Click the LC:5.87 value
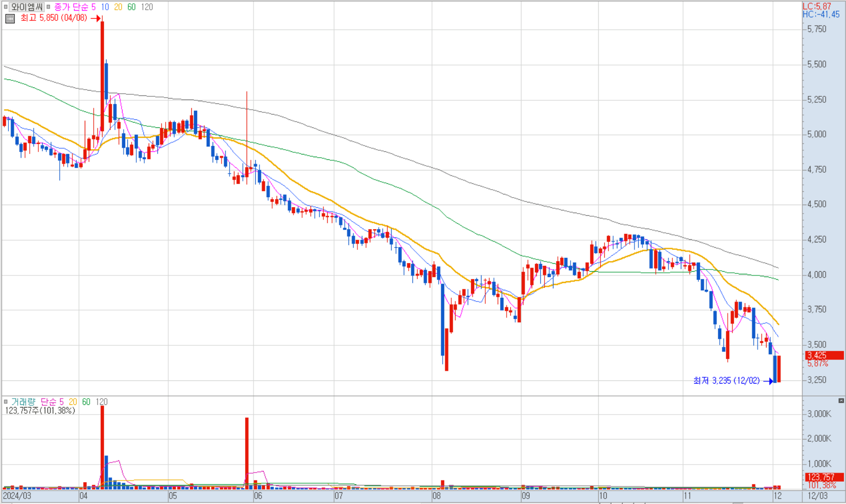The width and height of the screenshot is (846, 504). (x=817, y=6)
